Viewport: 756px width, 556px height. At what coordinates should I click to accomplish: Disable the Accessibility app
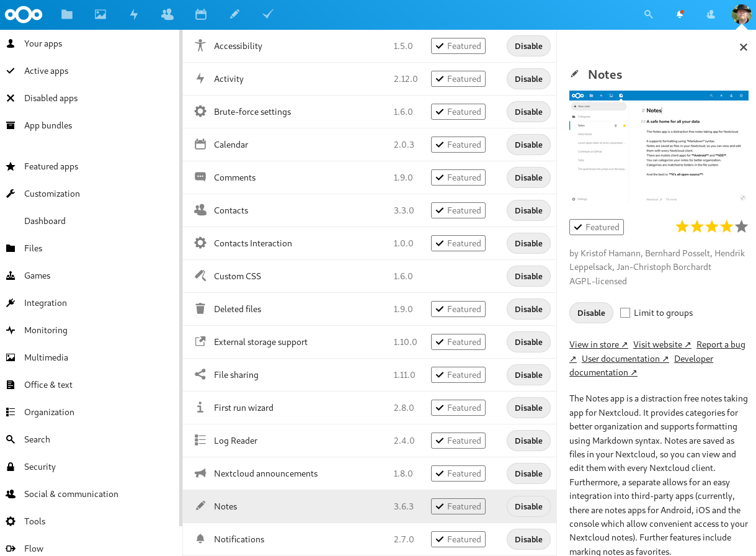(528, 46)
